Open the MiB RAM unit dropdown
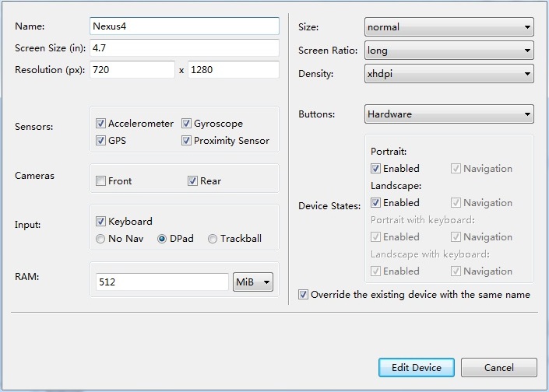Image resolution: width=549 pixels, height=392 pixels. tap(253, 282)
